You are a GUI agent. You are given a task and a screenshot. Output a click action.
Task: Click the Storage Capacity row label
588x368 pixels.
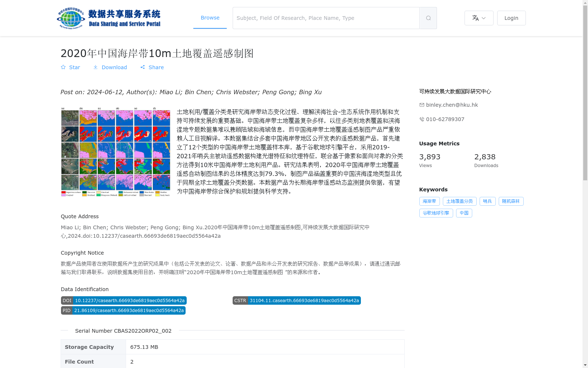point(89,347)
